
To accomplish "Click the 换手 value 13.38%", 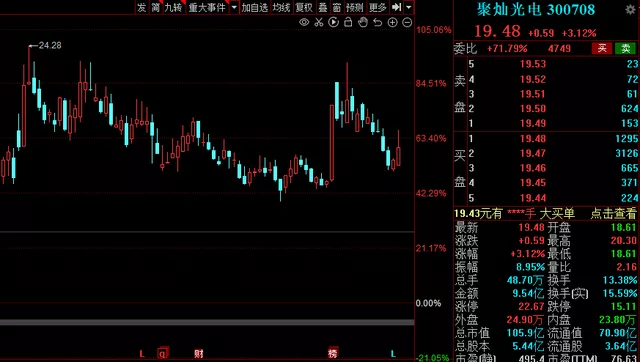I will click(620, 280).
